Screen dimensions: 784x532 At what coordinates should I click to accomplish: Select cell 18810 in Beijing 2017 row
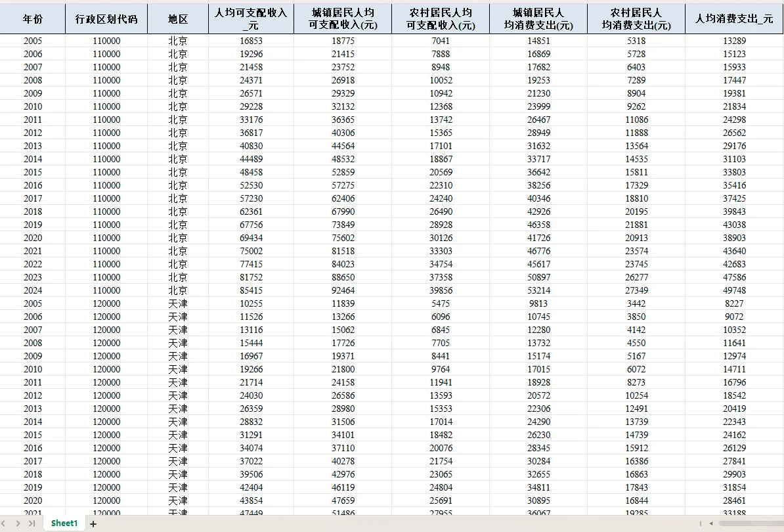click(636, 198)
